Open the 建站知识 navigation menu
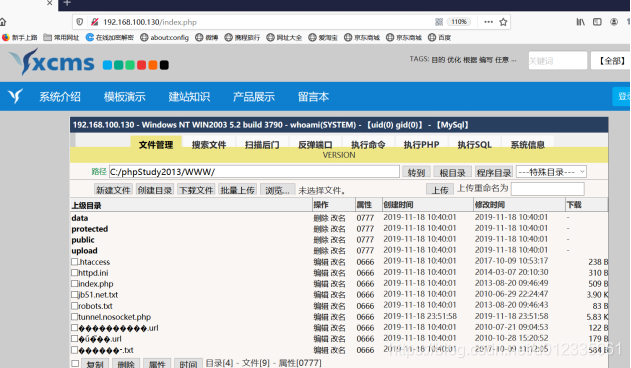This screenshot has width=631, height=368. tap(189, 97)
